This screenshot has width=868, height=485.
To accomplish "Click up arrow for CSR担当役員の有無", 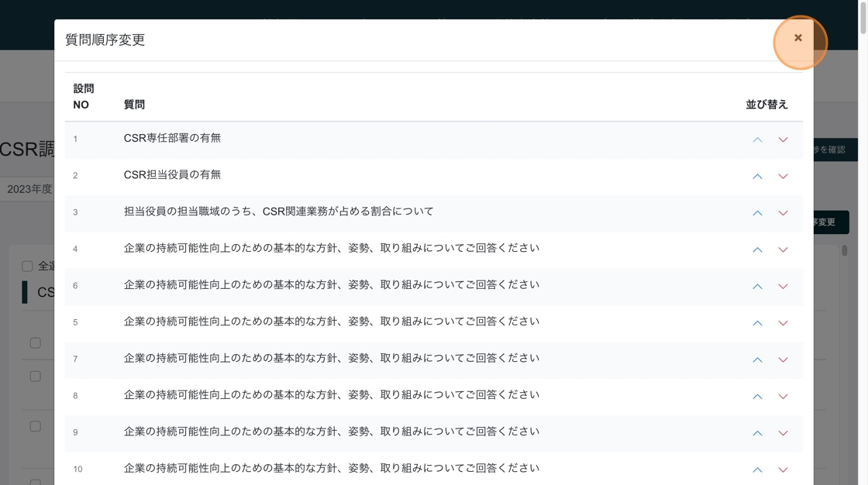I will click(757, 177).
